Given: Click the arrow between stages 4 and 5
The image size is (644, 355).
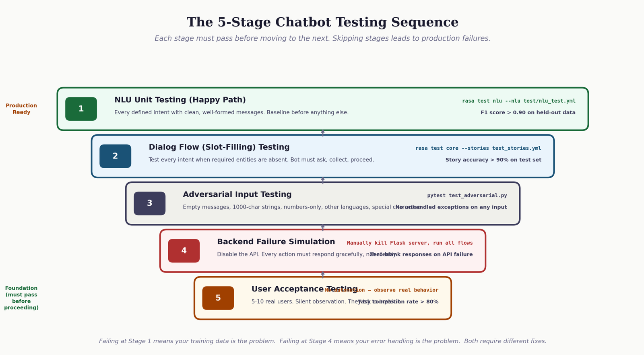Looking at the screenshot, I should pos(323,275).
